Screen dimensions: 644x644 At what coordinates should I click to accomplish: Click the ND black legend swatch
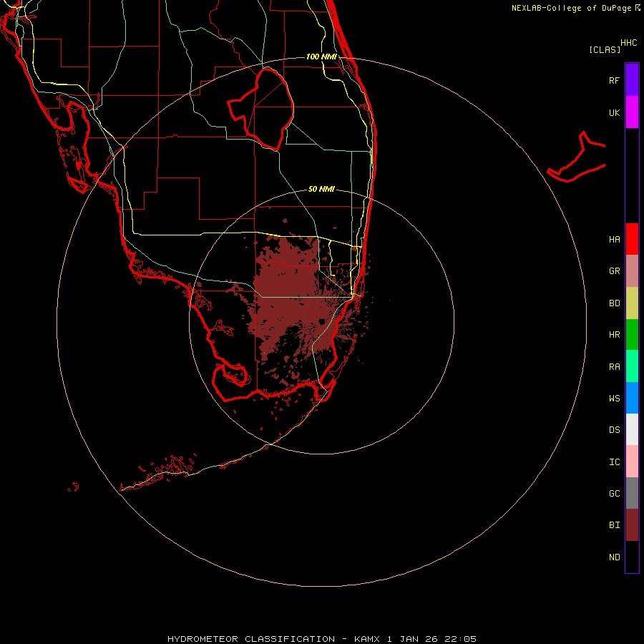(x=632, y=557)
